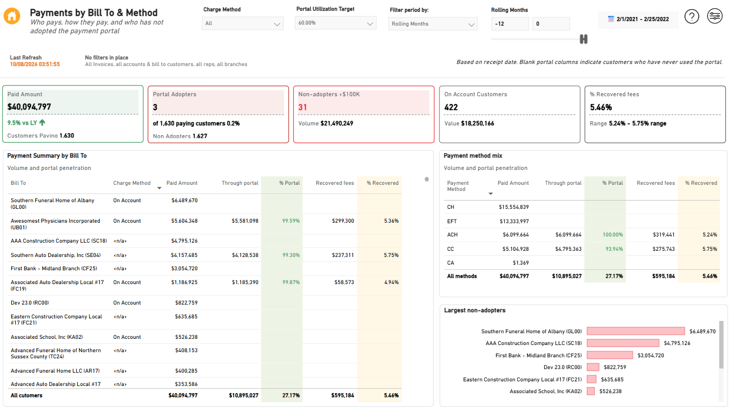Screen dimensions: 731x409
Task: Click the rolling months end field 0
Action: pos(551,24)
